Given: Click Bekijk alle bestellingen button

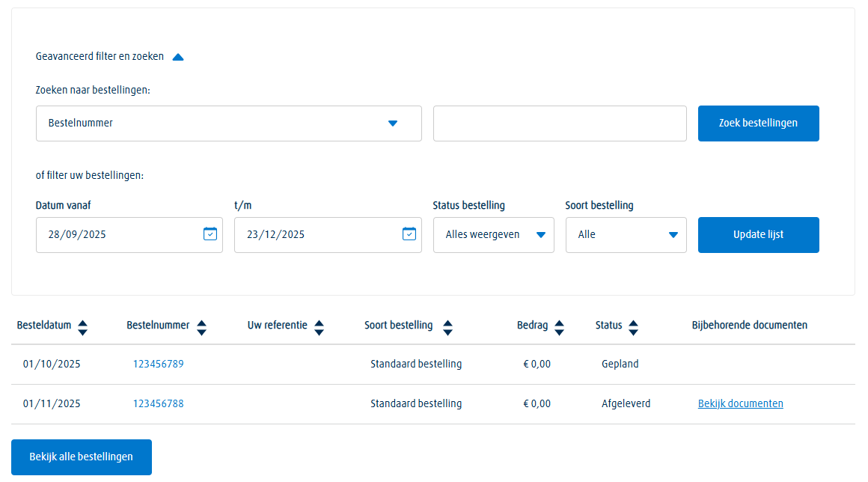Looking at the screenshot, I should tap(82, 457).
